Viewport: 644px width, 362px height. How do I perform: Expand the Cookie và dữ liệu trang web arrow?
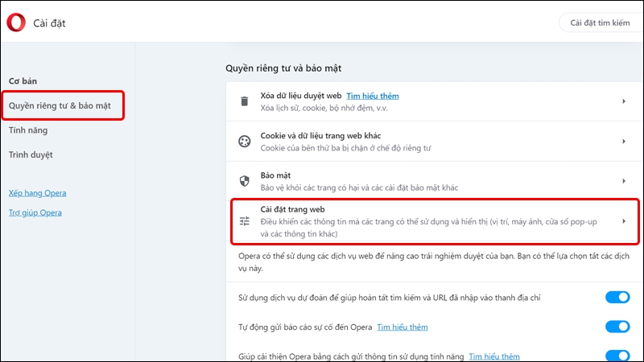coord(623,142)
